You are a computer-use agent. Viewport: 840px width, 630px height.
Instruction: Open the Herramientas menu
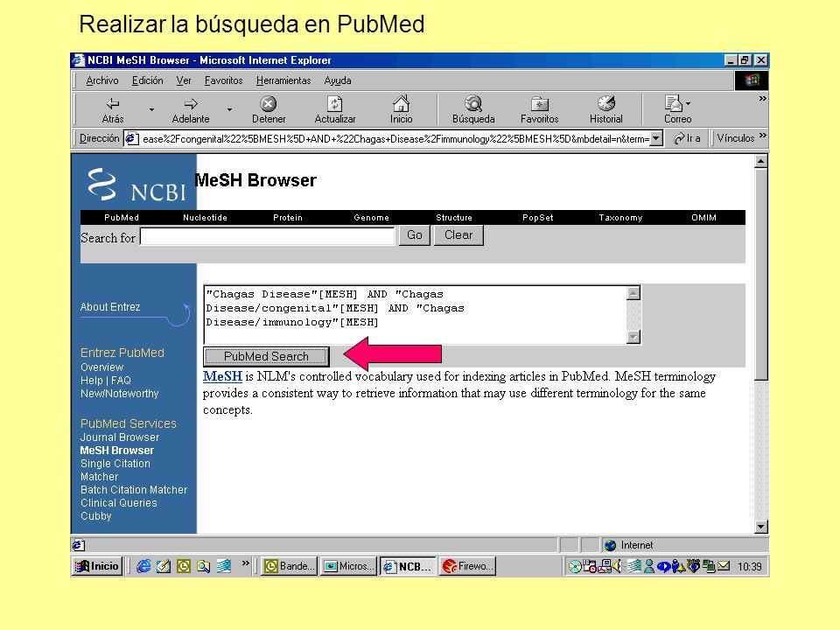[x=283, y=80]
